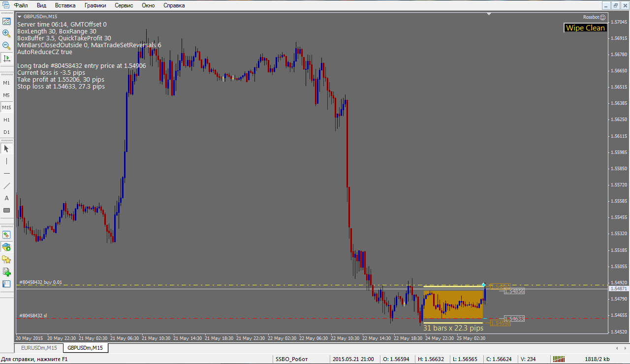Click the #80458432 sl stop loss label
Image resolution: width=630 pixels, height=364 pixels.
33,315
